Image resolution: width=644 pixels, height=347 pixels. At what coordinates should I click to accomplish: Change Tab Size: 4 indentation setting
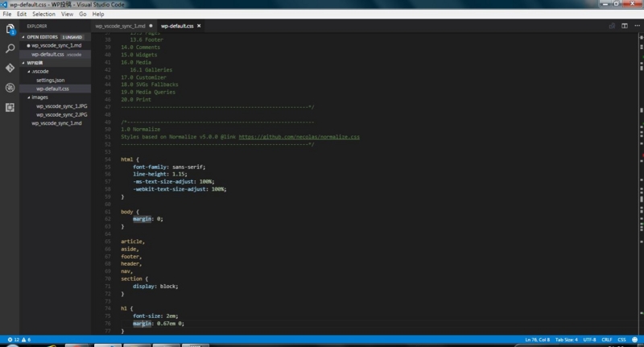coord(567,340)
